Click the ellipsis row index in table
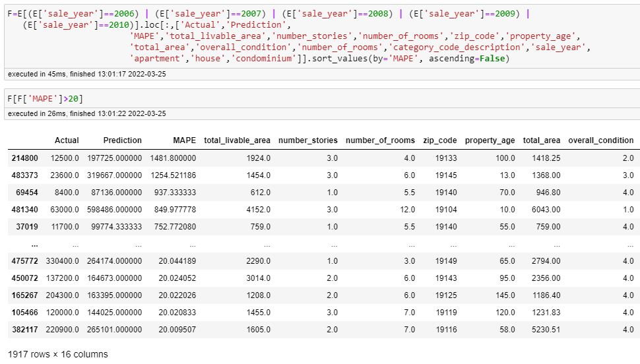The height and width of the screenshot is (364, 640). pyautogui.click(x=35, y=245)
